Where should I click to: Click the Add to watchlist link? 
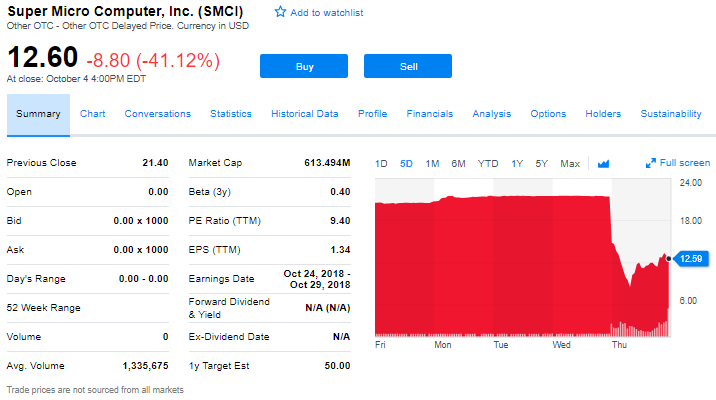pyautogui.click(x=327, y=13)
